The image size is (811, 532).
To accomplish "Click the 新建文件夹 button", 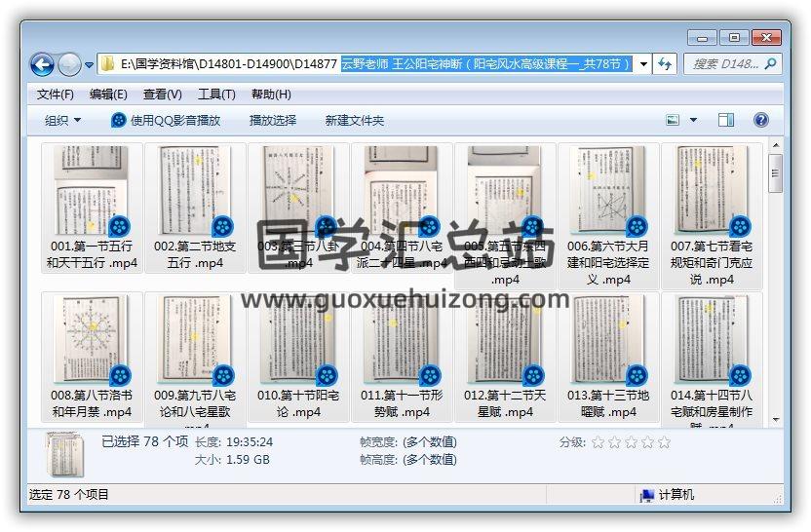I will [355, 120].
